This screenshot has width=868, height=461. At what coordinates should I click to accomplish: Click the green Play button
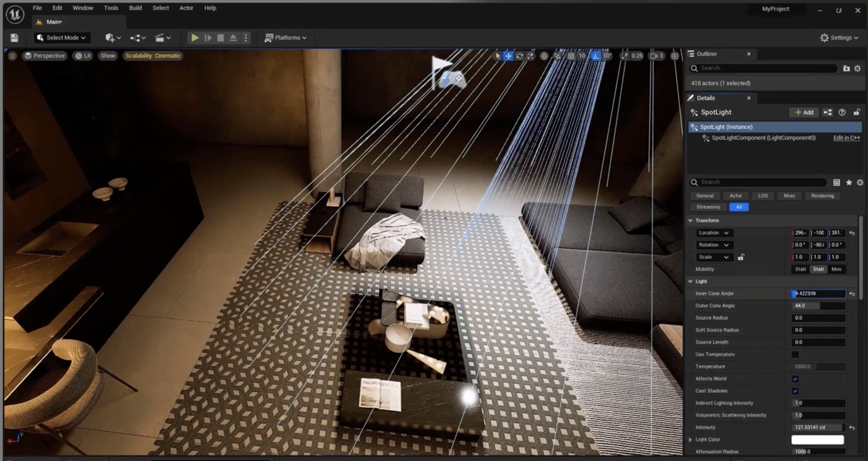click(195, 38)
